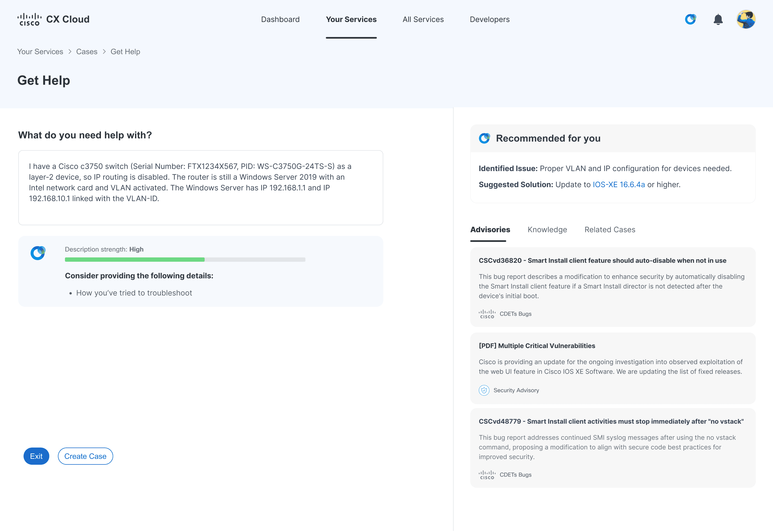Screen dimensions: 773x532
Task: Open the Developers nav item
Action: click(x=489, y=19)
